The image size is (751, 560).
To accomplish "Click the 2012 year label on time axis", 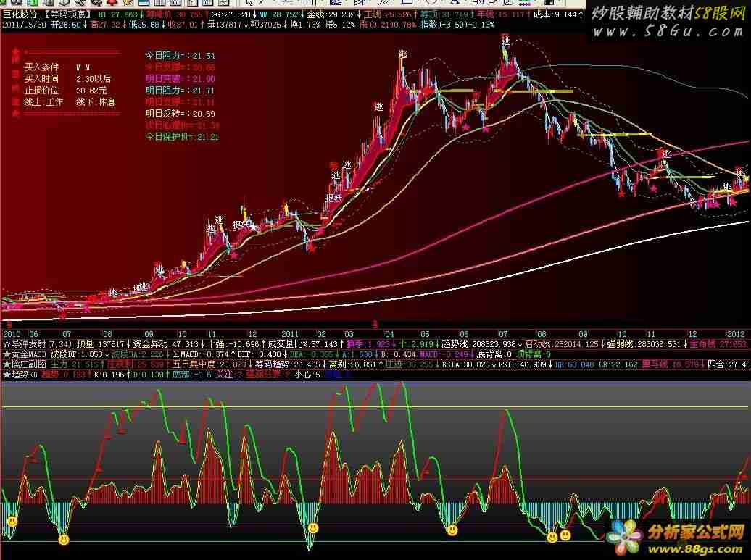I will pyautogui.click(x=736, y=333).
